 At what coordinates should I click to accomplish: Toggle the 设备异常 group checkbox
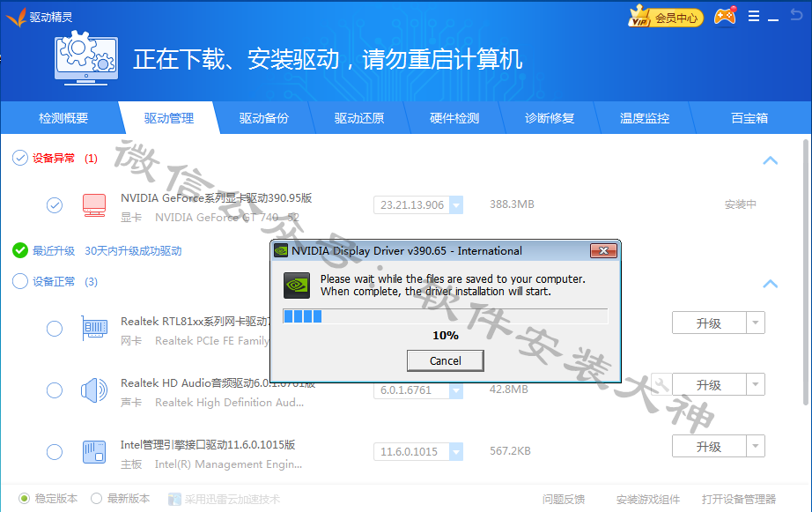[19, 158]
